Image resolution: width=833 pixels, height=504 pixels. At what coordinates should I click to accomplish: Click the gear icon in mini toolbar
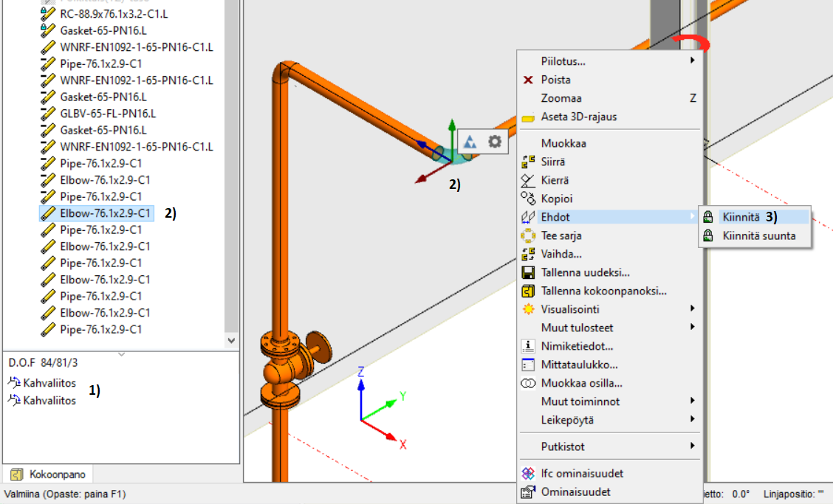pos(494,142)
